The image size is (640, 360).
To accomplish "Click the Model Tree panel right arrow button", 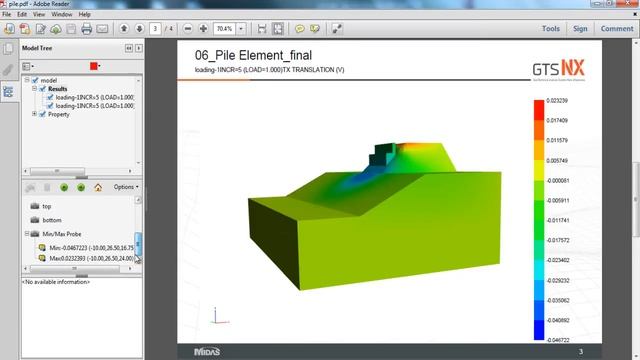I will 139,48.
